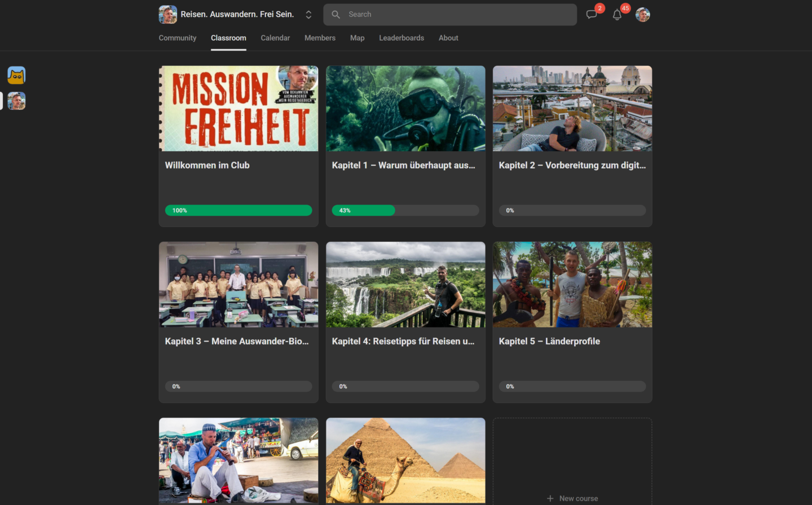Screen dimensions: 812x505
Task: Open 'Kapitel 5 – Länderprofile' course title
Action: pyautogui.click(x=549, y=341)
